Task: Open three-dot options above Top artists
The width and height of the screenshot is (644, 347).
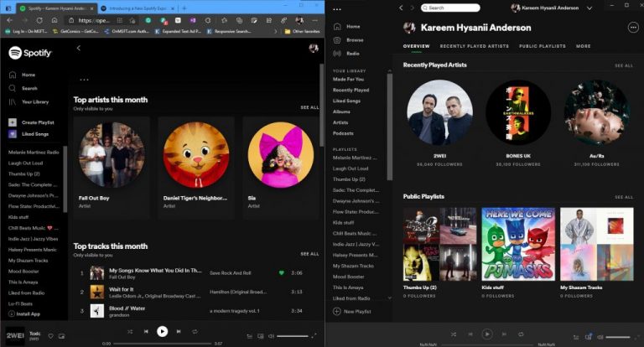Action: click(x=84, y=80)
